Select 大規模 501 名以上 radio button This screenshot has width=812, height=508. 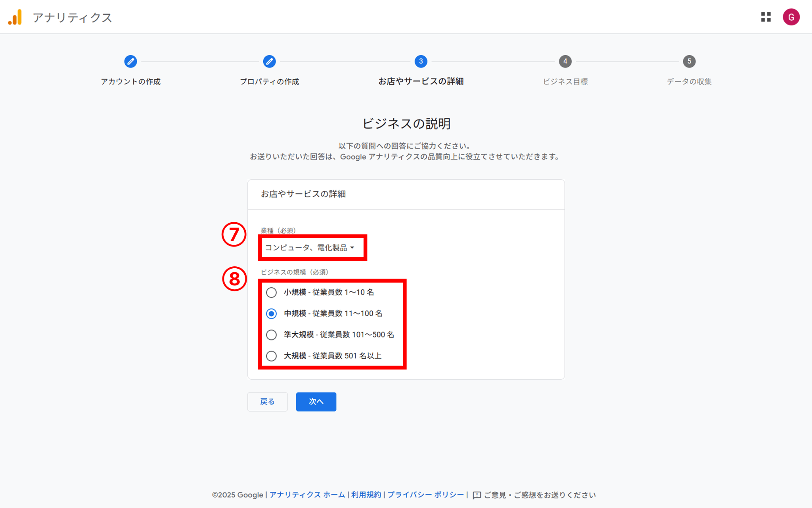[x=271, y=356]
